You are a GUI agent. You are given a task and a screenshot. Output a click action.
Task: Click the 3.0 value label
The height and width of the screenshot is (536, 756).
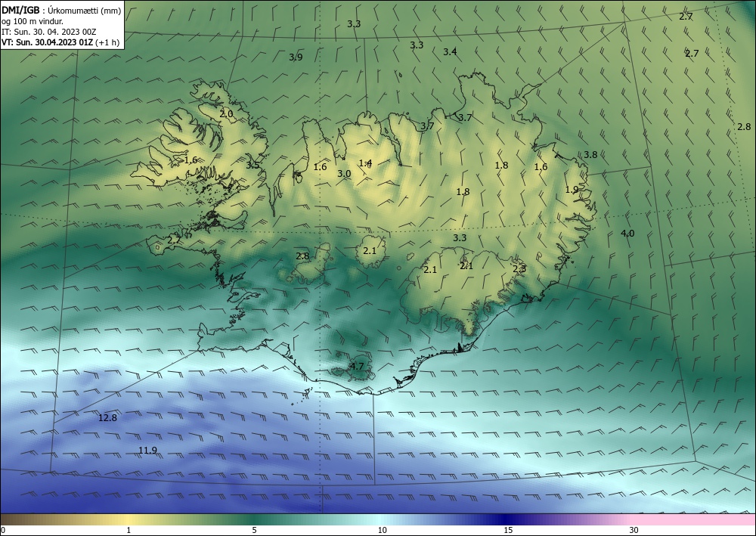344,174
